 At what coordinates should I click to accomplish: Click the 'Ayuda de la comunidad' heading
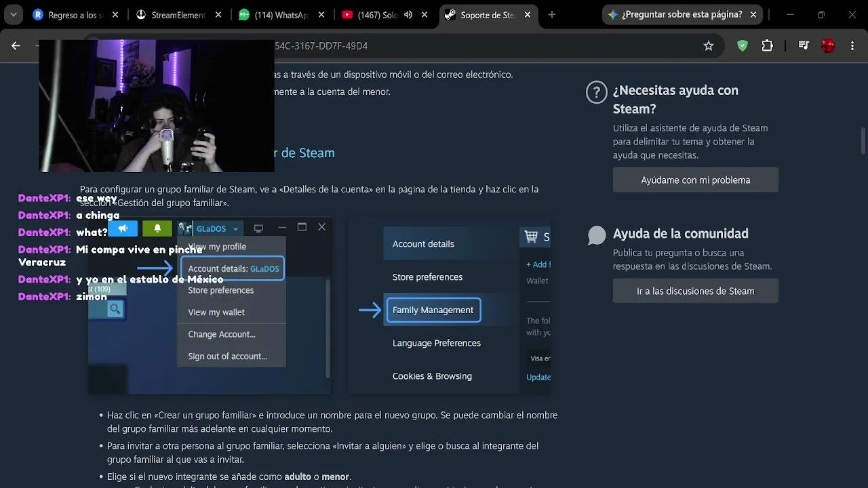tap(681, 233)
